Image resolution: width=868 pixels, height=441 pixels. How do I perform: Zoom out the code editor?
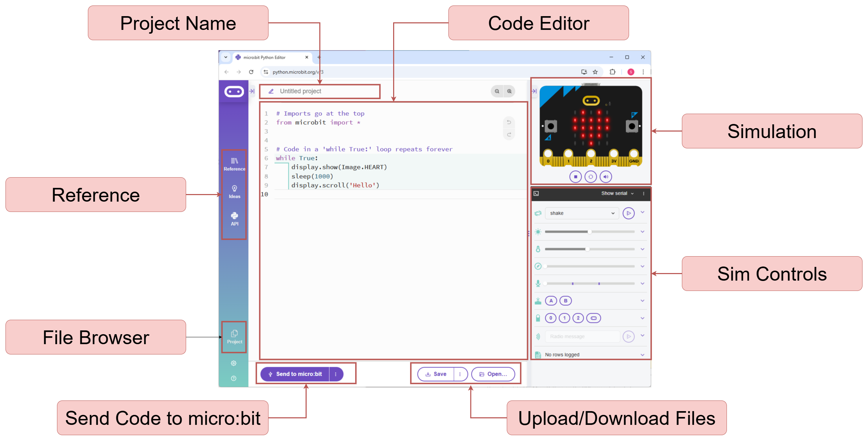(497, 91)
